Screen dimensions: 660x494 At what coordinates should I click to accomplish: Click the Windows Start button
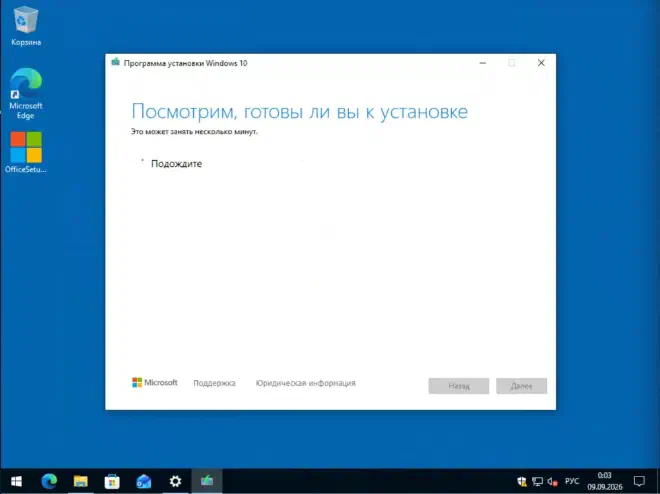16,481
